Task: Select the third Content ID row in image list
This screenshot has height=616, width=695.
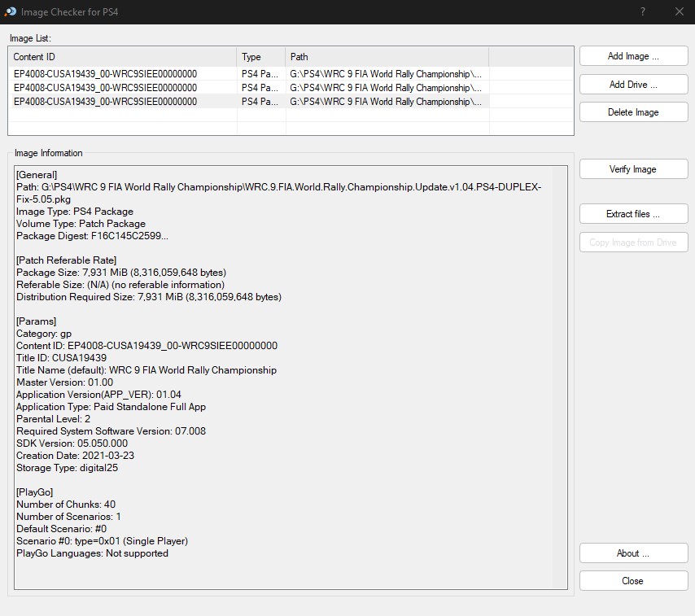Action: [105, 102]
